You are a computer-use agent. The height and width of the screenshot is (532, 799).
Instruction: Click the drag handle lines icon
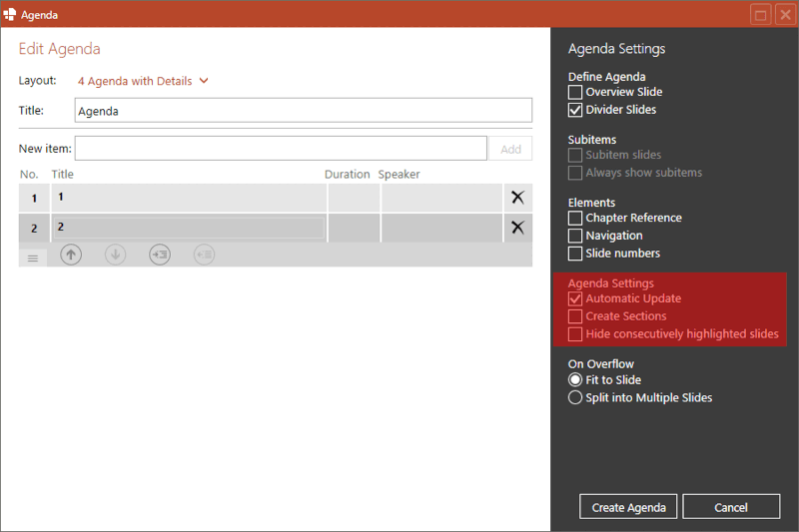point(32,258)
